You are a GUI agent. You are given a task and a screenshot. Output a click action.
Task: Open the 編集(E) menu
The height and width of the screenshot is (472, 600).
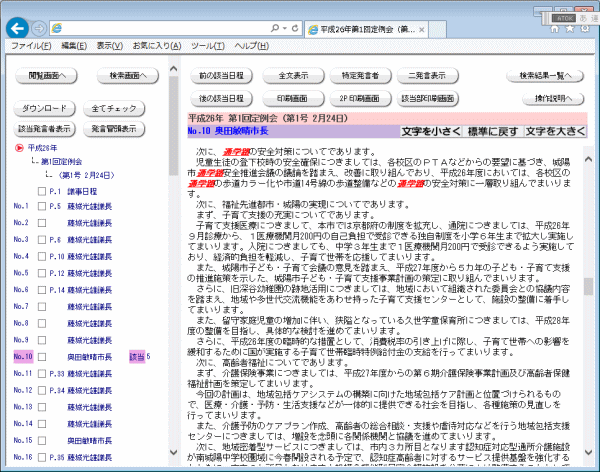point(74,46)
